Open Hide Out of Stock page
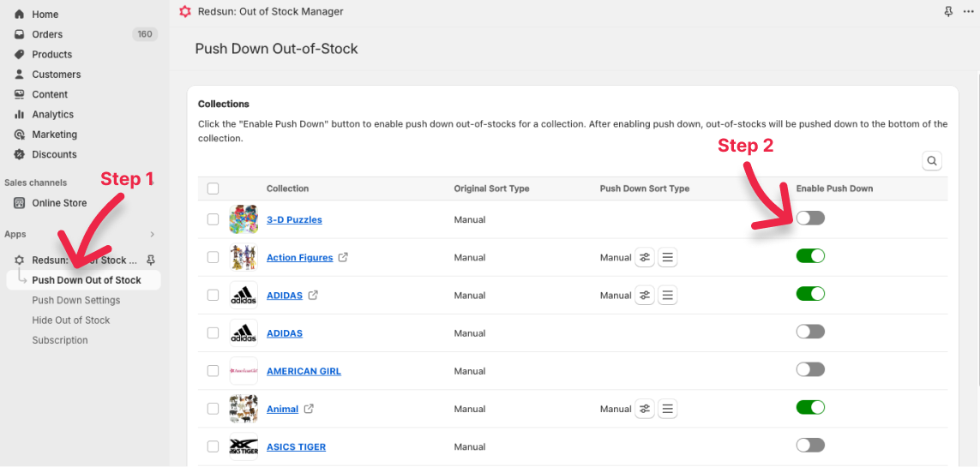980x467 pixels. pyautogui.click(x=70, y=320)
